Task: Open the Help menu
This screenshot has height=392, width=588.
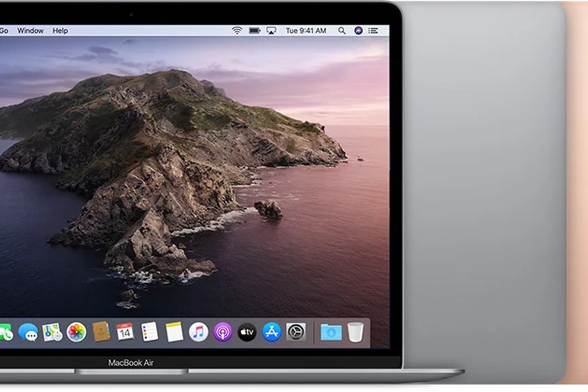Action: coord(60,30)
